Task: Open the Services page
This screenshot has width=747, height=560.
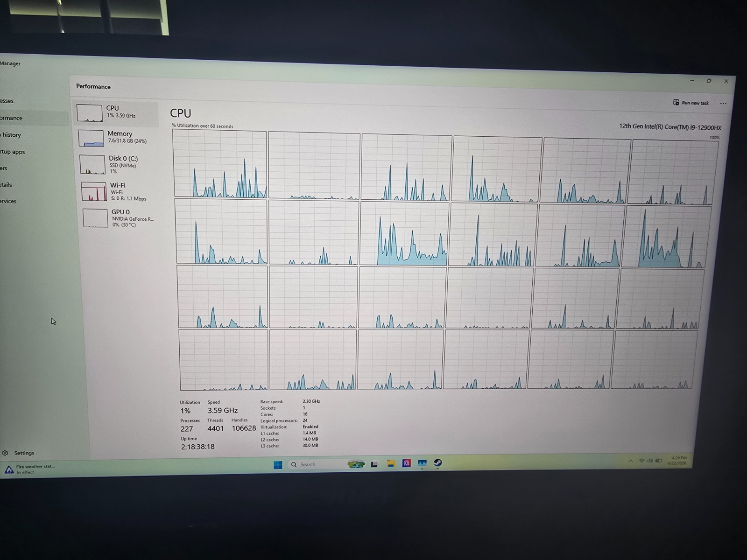Action: pos(8,201)
